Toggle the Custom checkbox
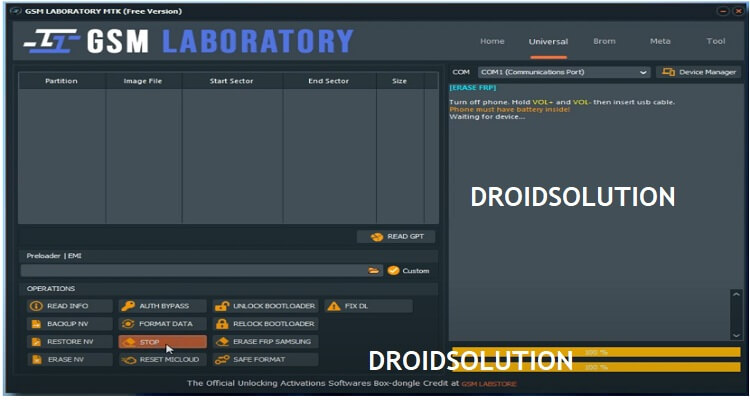The image size is (750, 400). pyautogui.click(x=393, y=271)
